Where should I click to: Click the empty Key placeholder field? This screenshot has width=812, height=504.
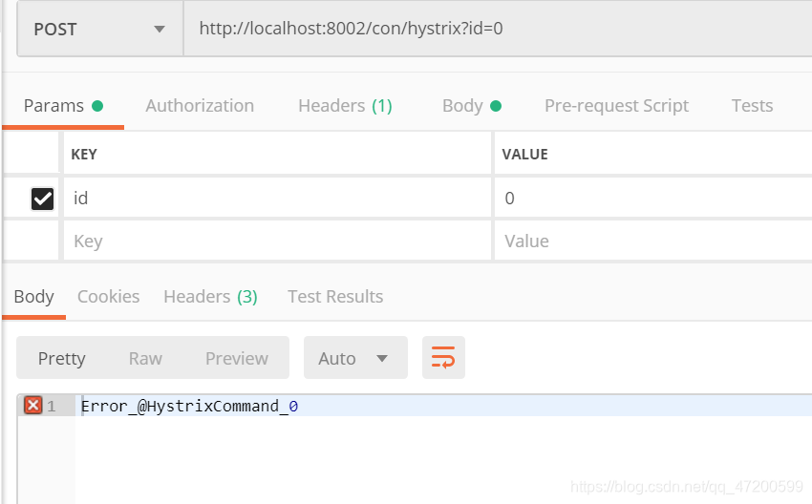coord(277,241)
